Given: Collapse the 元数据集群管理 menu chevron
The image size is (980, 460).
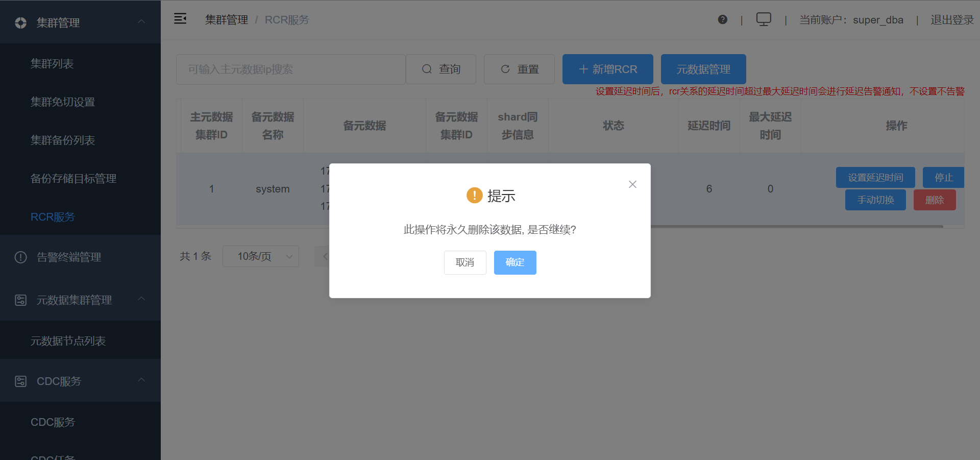Looking at the screenshot, I should coord(141,299).
